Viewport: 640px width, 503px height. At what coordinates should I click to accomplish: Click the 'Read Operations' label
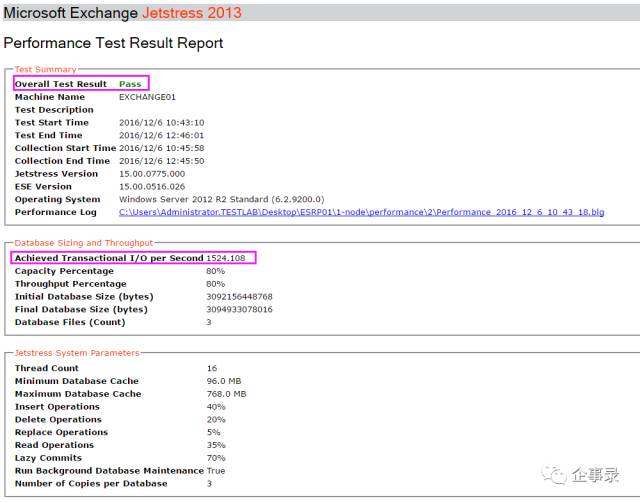click(x=54, y=445)
